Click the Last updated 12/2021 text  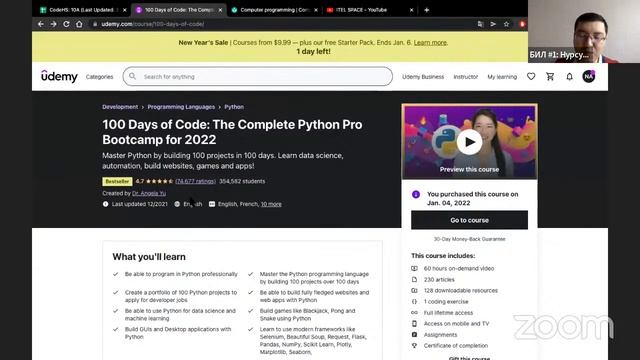[140, 204]
